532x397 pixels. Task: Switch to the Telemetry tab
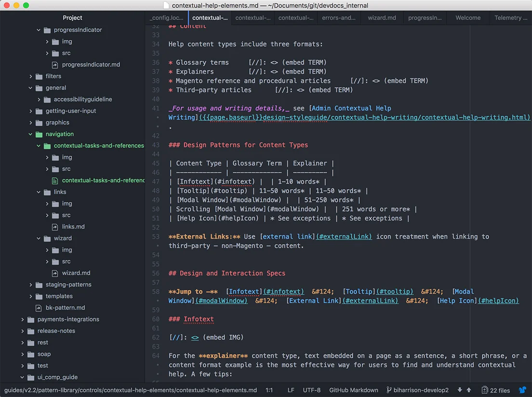(511, 18)
